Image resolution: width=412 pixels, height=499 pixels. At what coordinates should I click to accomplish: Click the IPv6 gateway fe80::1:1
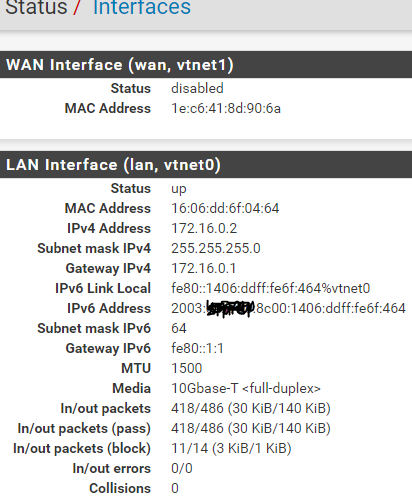[197, 348]
